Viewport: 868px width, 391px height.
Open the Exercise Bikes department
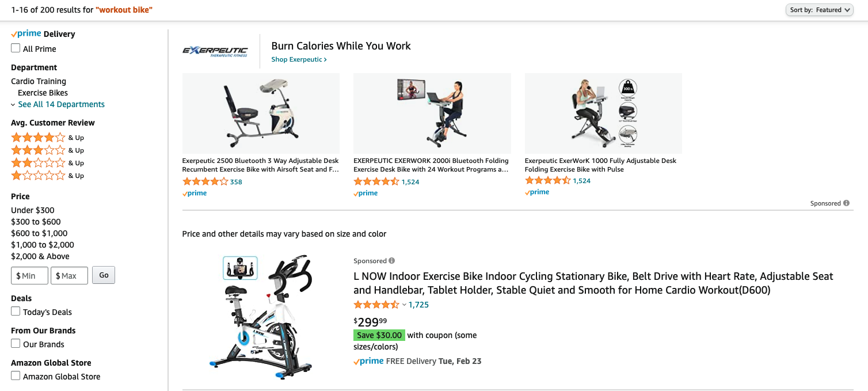(x=43, y=93)
